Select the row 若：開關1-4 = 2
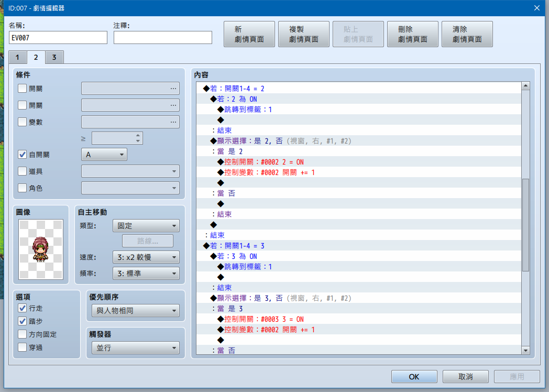549x392 pixels. coord(358,89)
